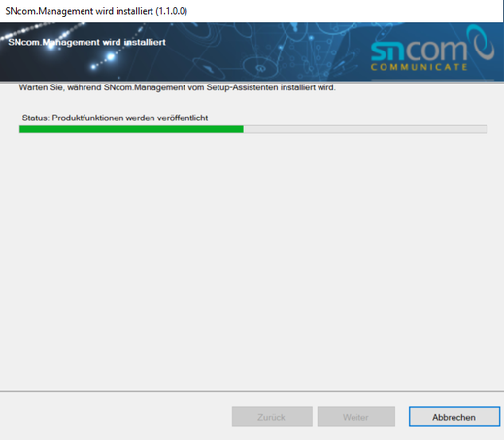Click the green filled part of progress bar

131,129
